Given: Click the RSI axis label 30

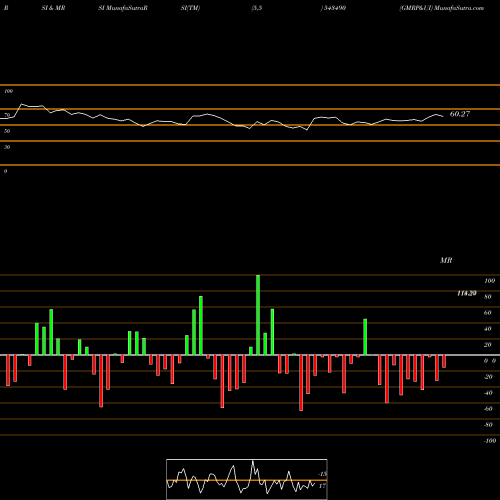Looking at the screenshot, I should 7,147.
